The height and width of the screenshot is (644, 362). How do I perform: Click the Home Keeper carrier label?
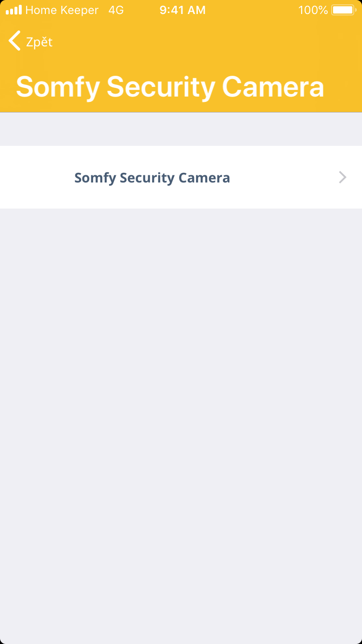point(62,10)
